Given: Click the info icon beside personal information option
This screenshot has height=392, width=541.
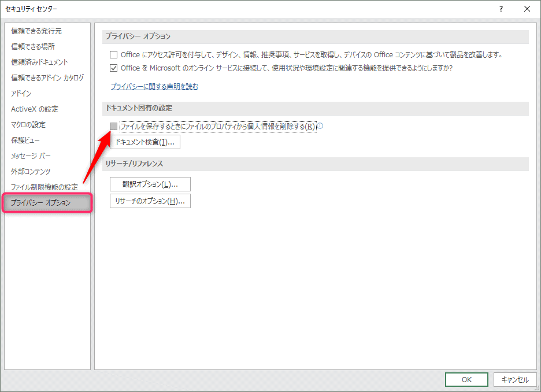Looking at the screenshot, I should (x=320, y=126).
